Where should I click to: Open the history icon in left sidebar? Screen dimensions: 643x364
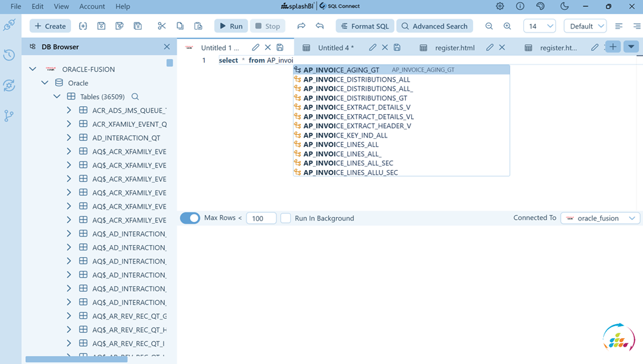[9, 55]
